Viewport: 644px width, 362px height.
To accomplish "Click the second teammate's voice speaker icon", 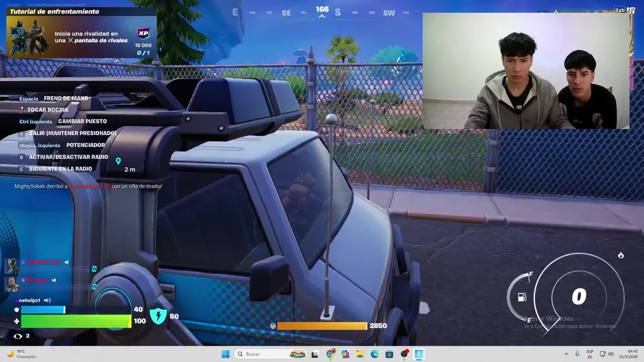I will pyautogui.click(x=54, y=280).
